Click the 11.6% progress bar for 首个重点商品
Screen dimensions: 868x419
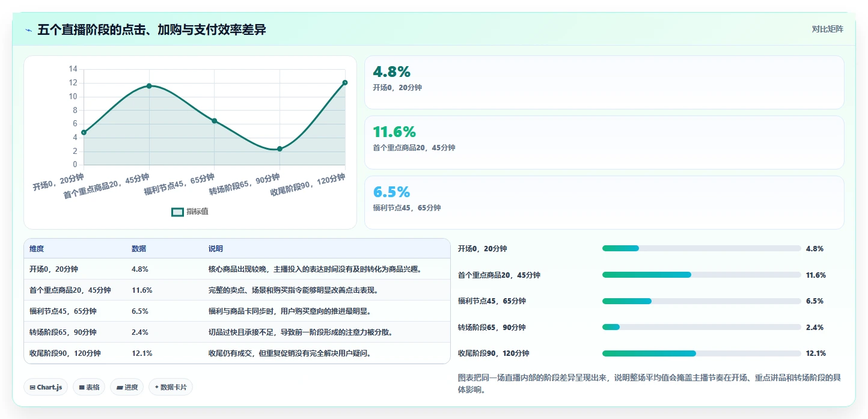[x=701, y=275]
